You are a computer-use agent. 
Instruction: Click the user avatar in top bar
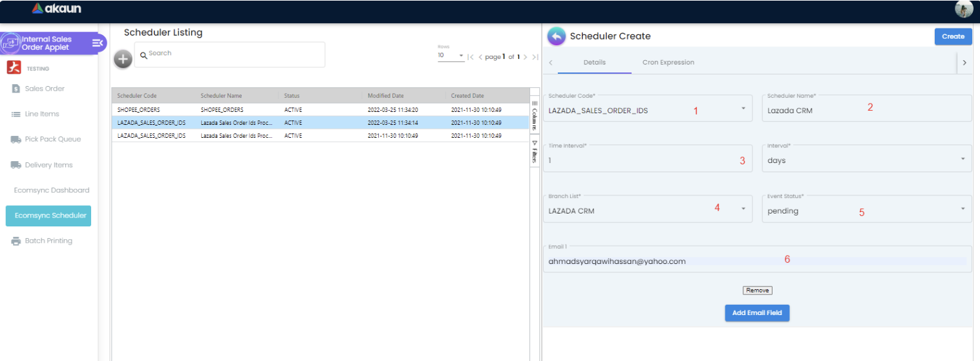[x=964, y=9]
